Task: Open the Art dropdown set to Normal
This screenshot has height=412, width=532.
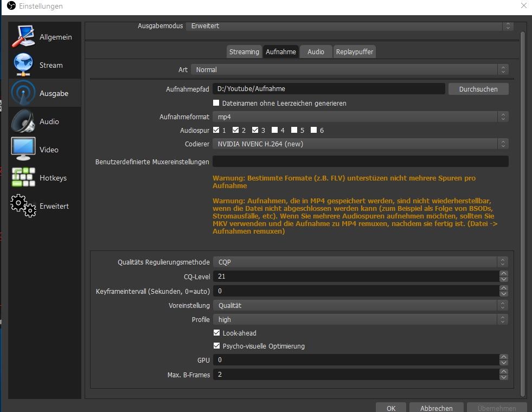Action: pos(349,69)
